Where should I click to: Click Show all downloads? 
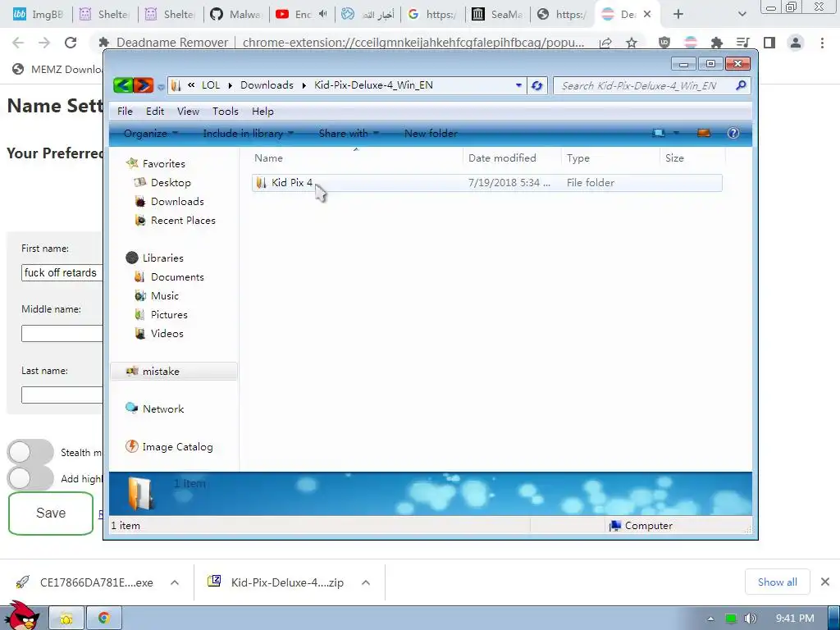click(x=778, y=582)
